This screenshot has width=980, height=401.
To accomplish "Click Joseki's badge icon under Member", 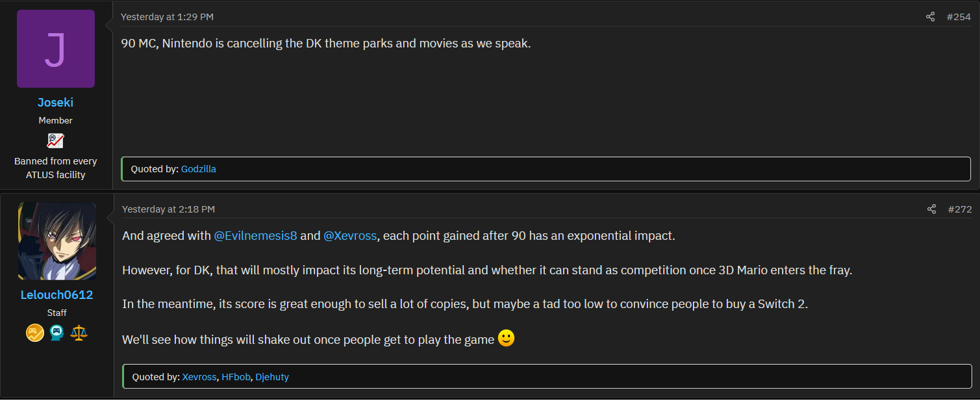I will [55, 140].
